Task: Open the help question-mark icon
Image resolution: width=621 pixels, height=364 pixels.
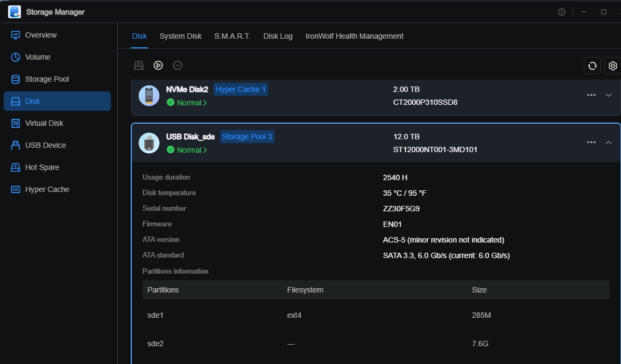Action: point(562,12)
